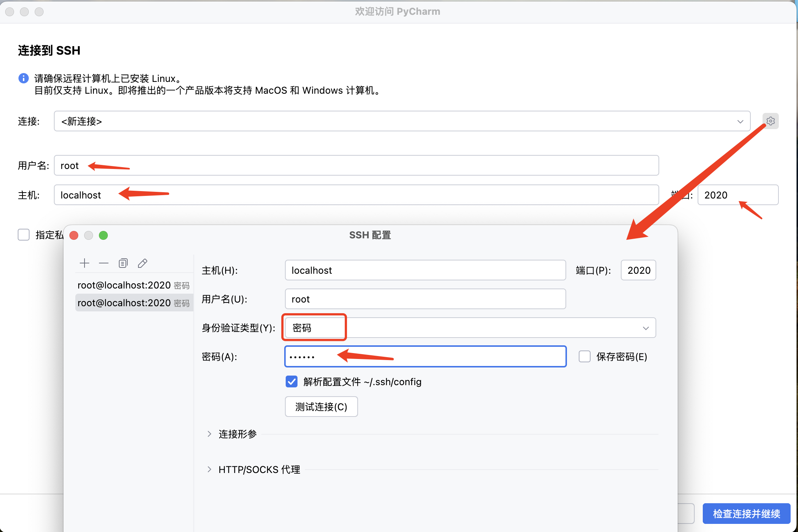Copy the selected SSH configuration
This screenshot has height=532, width=798.
pyautogui.click(x=123, y=263)
